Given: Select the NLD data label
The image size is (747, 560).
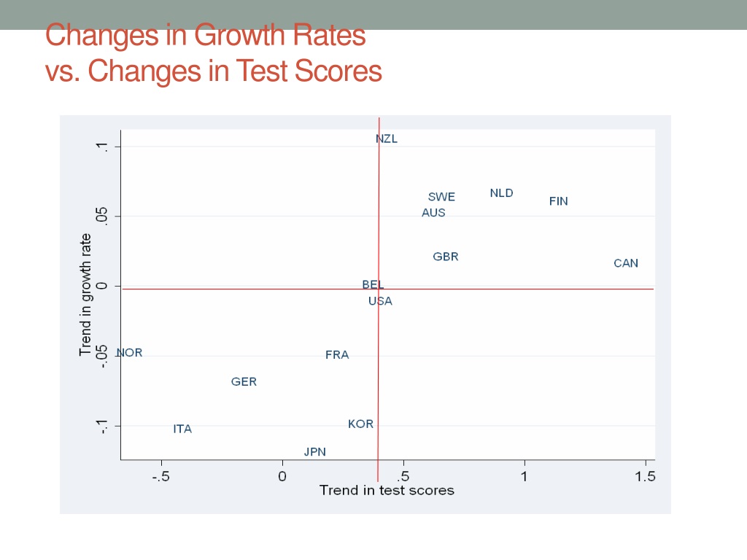Looking at the screenshot, I should (x=501, y=193).
